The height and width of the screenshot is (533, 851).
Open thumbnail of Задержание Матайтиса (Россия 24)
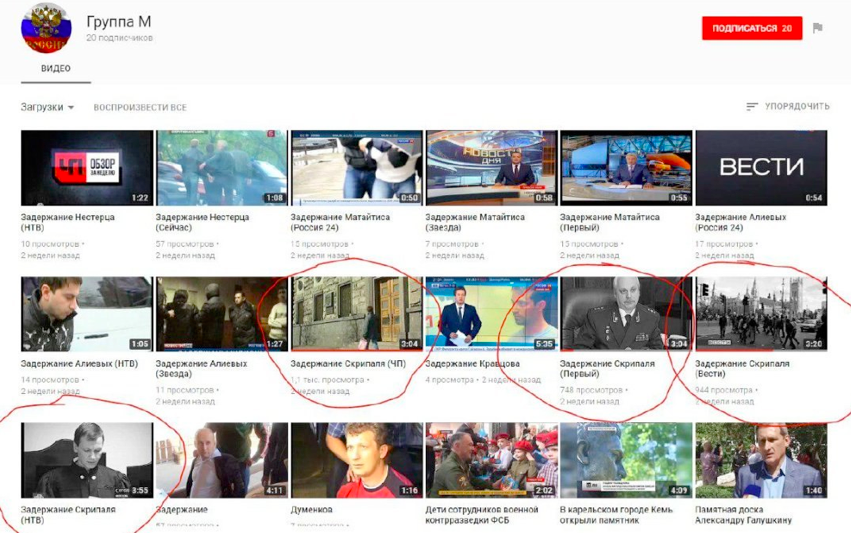point(356,168)
